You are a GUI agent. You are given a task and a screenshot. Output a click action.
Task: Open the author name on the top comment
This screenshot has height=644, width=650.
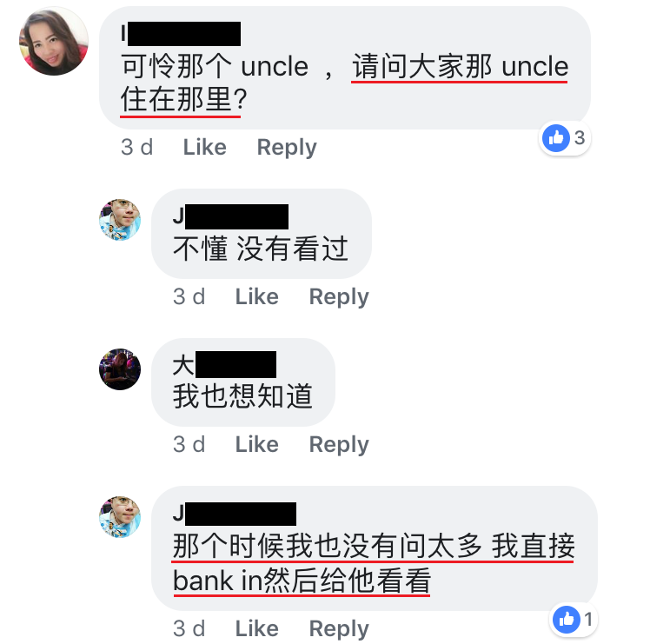tap(181, 34)
